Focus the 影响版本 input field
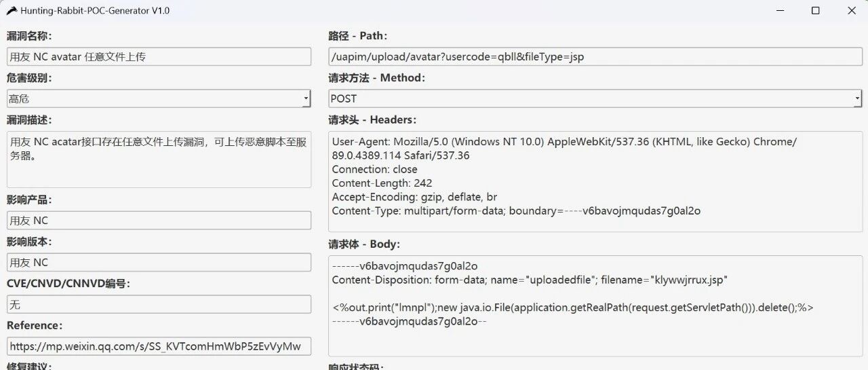 coord(159,263)
